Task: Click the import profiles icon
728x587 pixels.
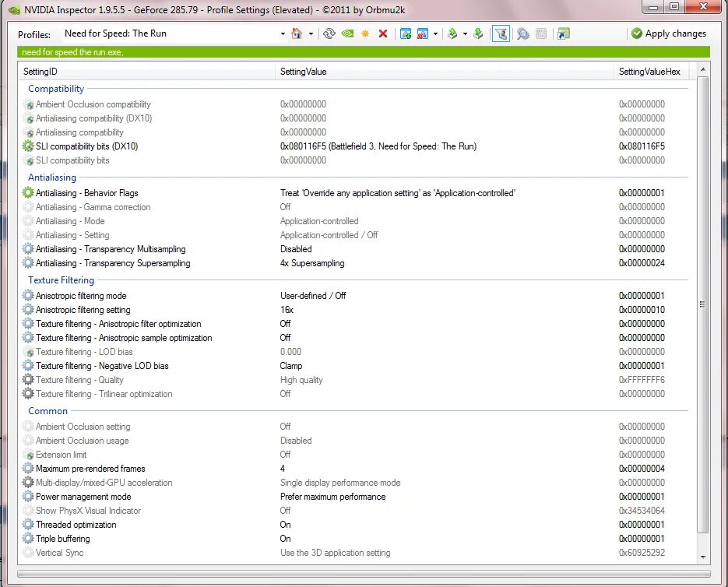Action: pos(478,33)
